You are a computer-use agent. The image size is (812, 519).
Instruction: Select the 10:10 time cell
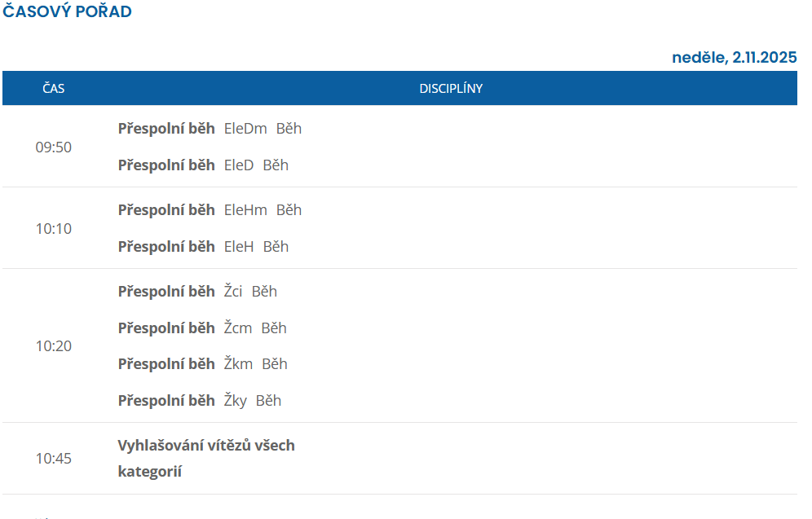pyautogui.click(x=54, y=229)
